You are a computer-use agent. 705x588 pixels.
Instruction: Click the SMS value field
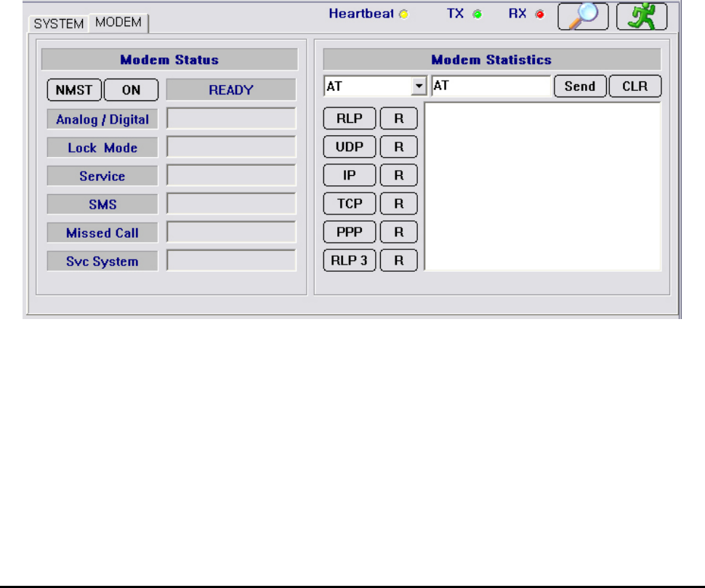pyautogui.click(x=231, y=204)
